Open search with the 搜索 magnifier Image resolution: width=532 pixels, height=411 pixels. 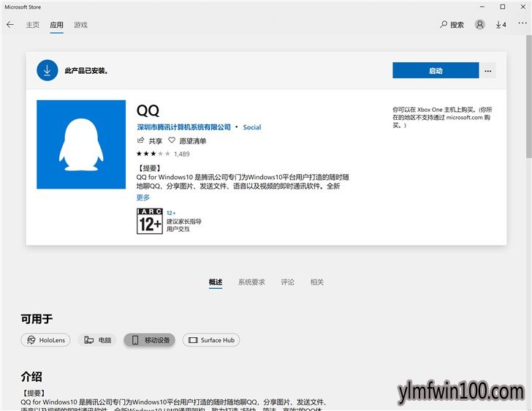pos(452,24)
